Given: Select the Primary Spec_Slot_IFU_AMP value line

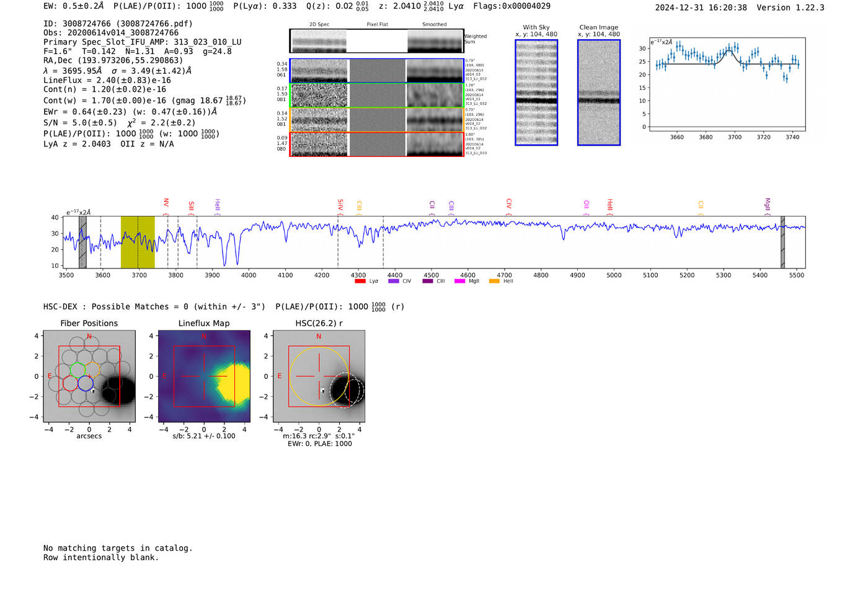Looking at the screenshot, I should coord(143,42).
